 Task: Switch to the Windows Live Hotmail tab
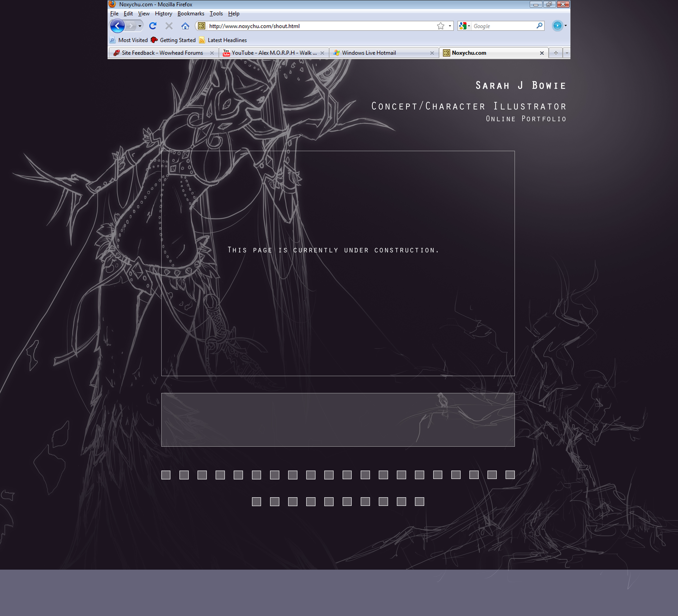pos(369,53)
